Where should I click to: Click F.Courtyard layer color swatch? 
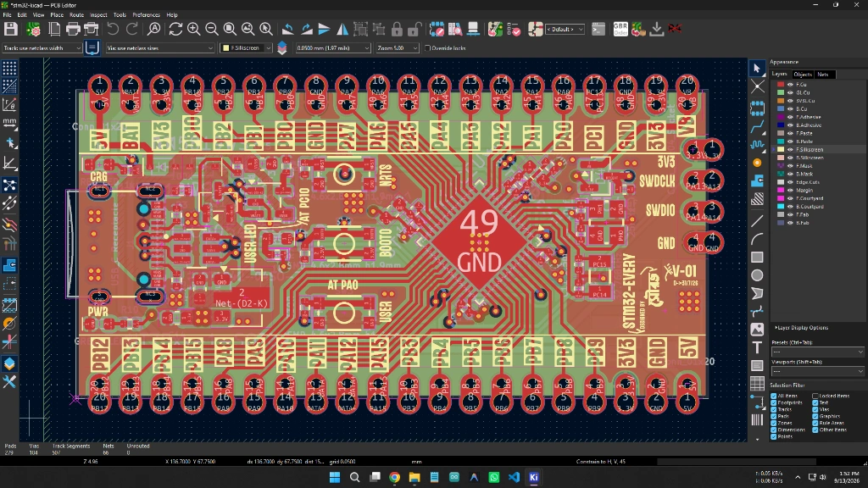(781, 198)
